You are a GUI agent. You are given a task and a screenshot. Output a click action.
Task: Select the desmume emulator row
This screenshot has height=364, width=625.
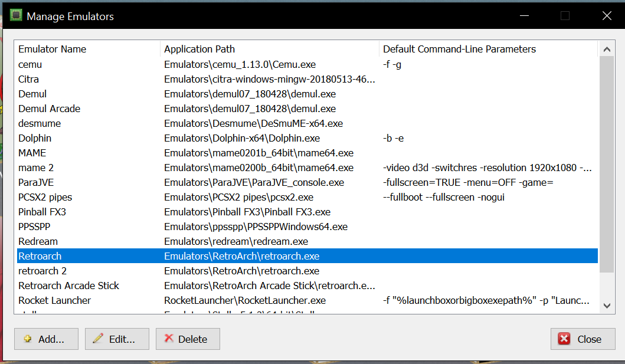[x=307, y=123]
